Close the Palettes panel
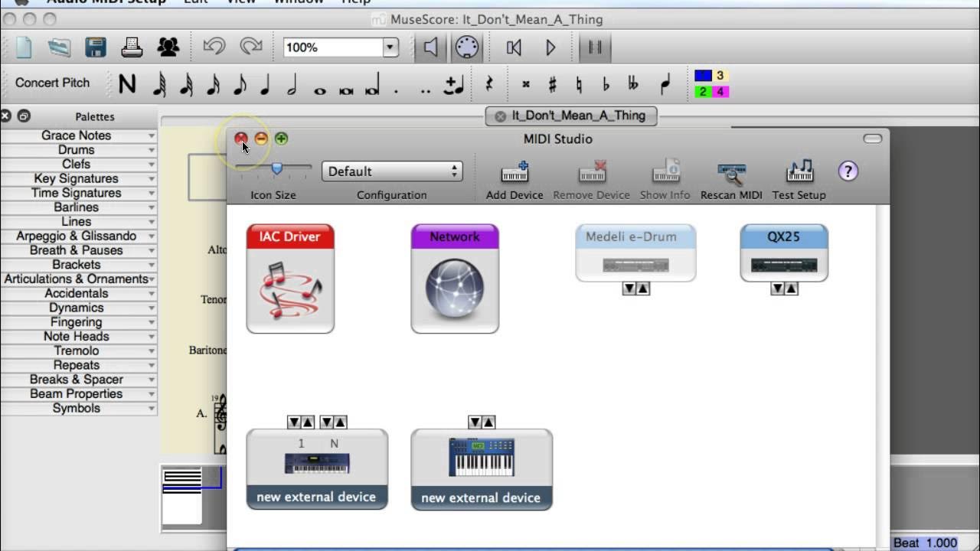 (6, 116)
